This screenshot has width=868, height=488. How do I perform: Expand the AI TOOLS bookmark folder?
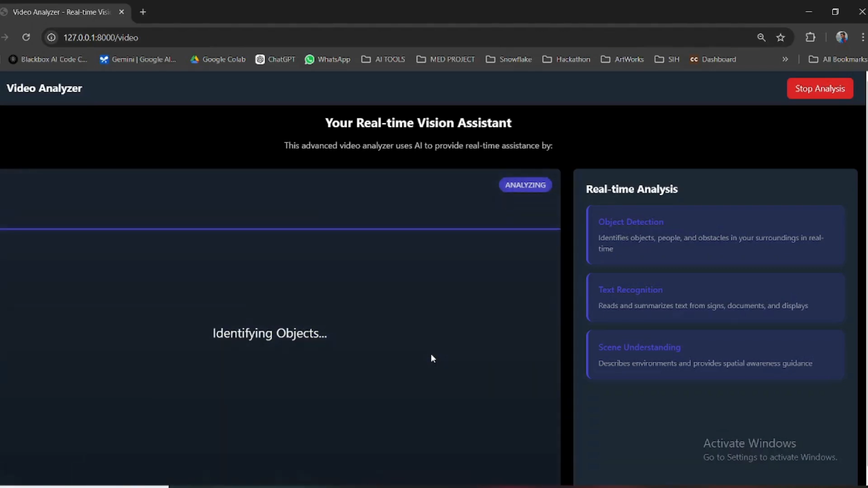coord(383,59)
